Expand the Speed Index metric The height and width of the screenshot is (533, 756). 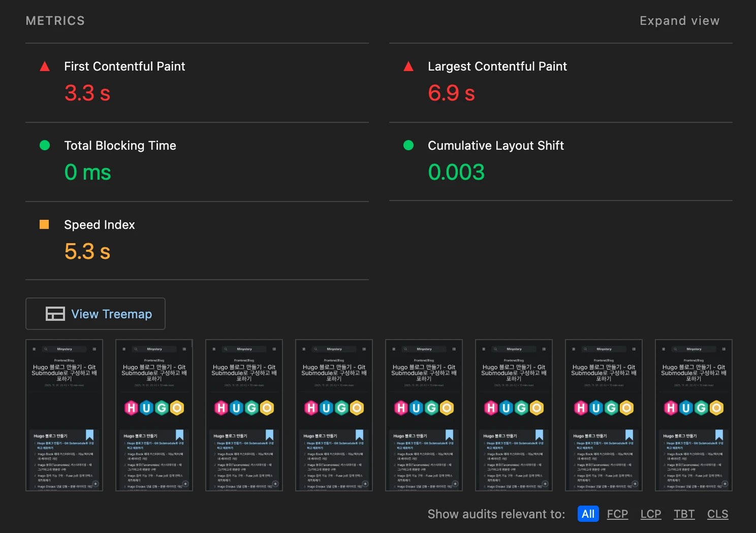pos(197,241)
